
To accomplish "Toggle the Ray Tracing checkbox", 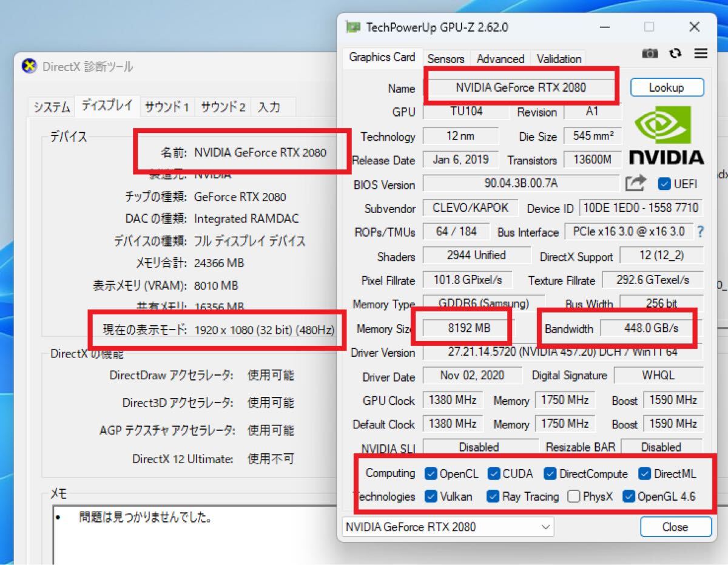I will [493, 496].
